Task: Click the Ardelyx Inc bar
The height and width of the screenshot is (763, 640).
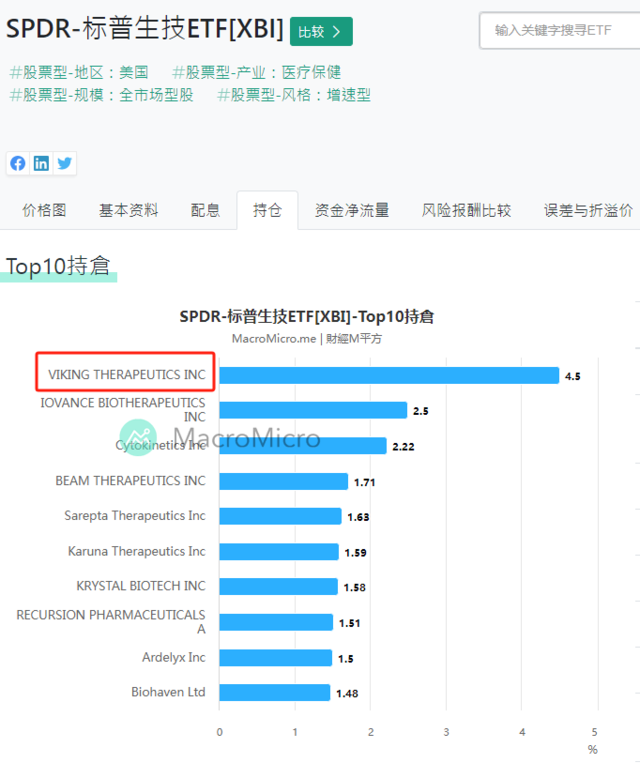Action: click(x=275, y=658)
